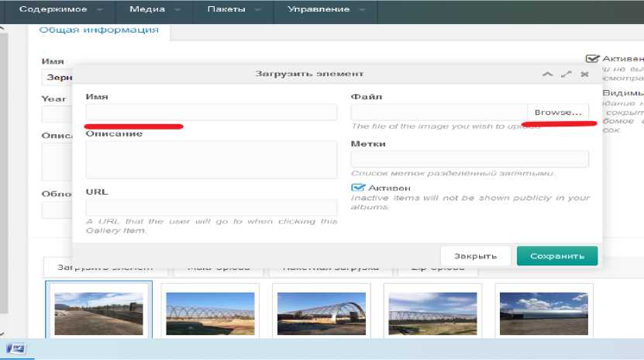Expand the Содержимое dropdown arrow

[100, 9]
